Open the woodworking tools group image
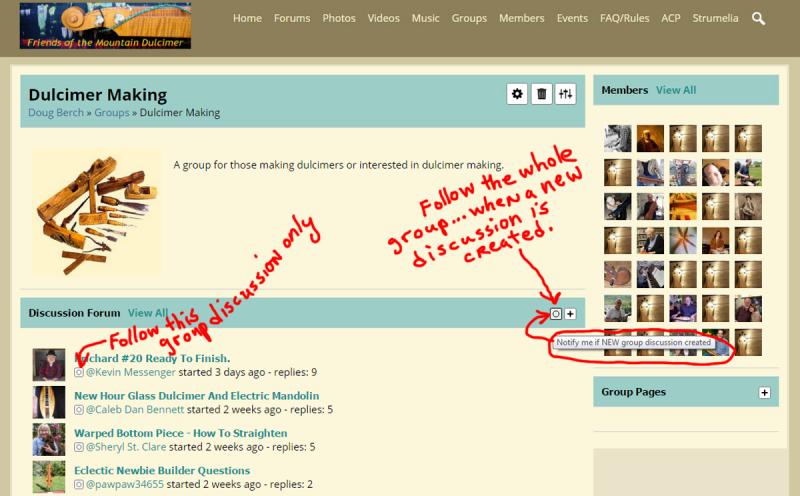This screenshot has width=800, height=496. pos(97,213)
